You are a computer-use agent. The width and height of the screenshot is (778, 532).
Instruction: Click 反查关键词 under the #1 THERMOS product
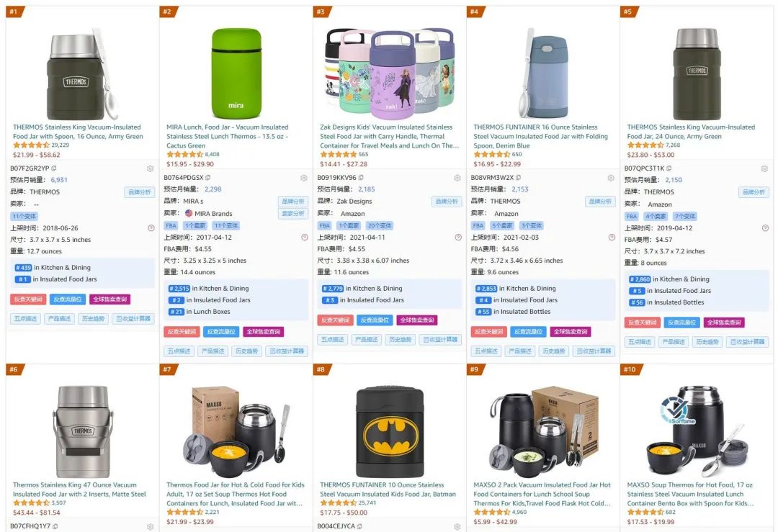click(x=29, y=299)
